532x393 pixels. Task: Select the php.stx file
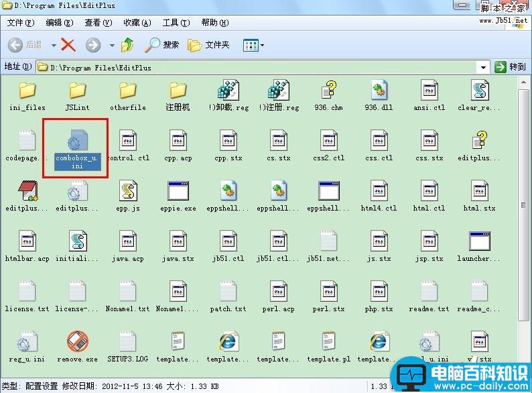click(x=379, y=297)
